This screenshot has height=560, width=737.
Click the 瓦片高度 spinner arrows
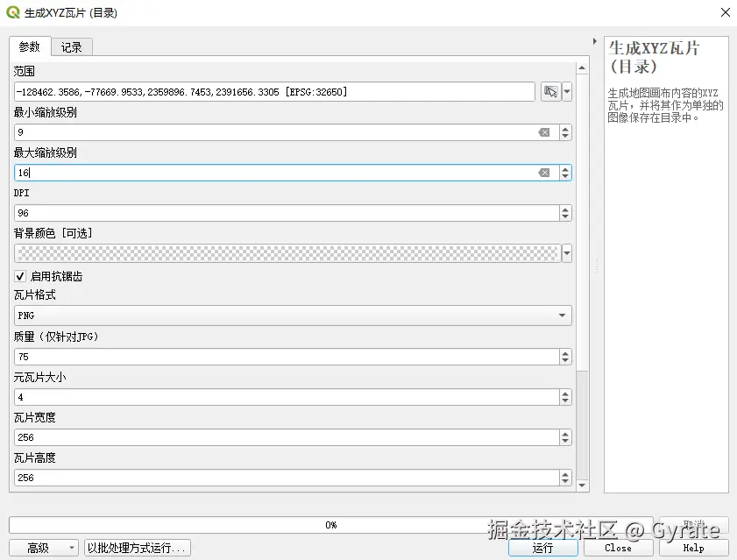point(565,478)
